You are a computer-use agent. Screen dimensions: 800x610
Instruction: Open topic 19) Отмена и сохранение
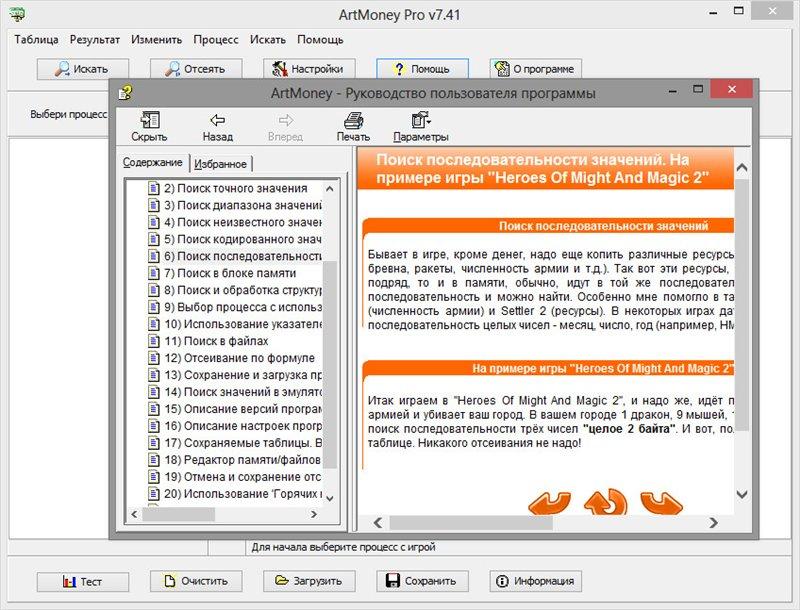242,476
